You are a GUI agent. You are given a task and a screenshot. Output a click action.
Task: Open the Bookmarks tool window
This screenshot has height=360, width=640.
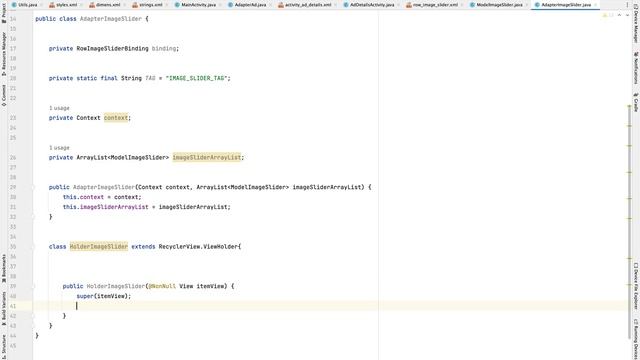click(4, 269)
